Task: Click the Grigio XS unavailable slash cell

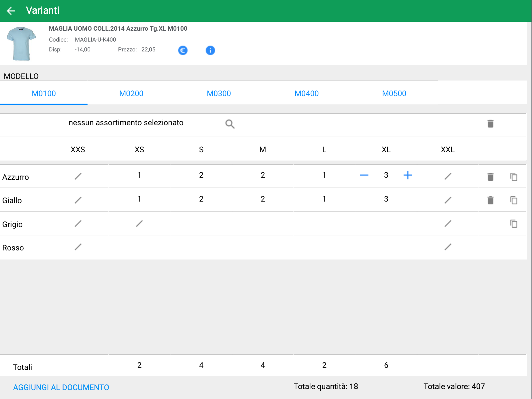Action: click(139, 224)
